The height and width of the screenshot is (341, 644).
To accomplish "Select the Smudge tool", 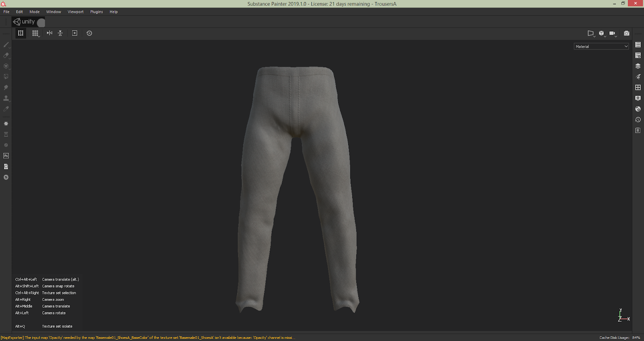I will click(x=6, y=87).
